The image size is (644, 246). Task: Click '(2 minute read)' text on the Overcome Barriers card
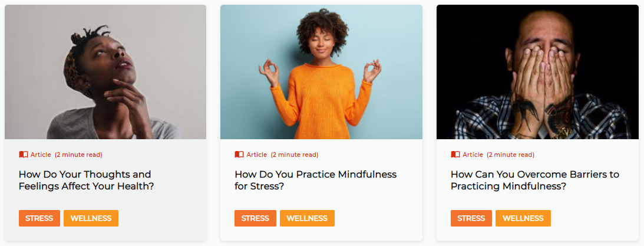pos(510,155)
